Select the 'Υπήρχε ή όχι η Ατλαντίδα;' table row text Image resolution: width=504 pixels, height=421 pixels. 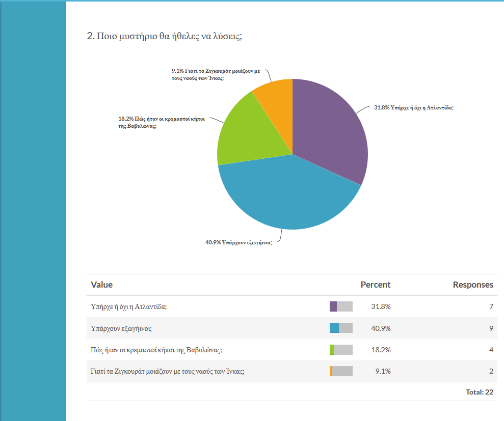pyautogui.click(x=129, y=306)
